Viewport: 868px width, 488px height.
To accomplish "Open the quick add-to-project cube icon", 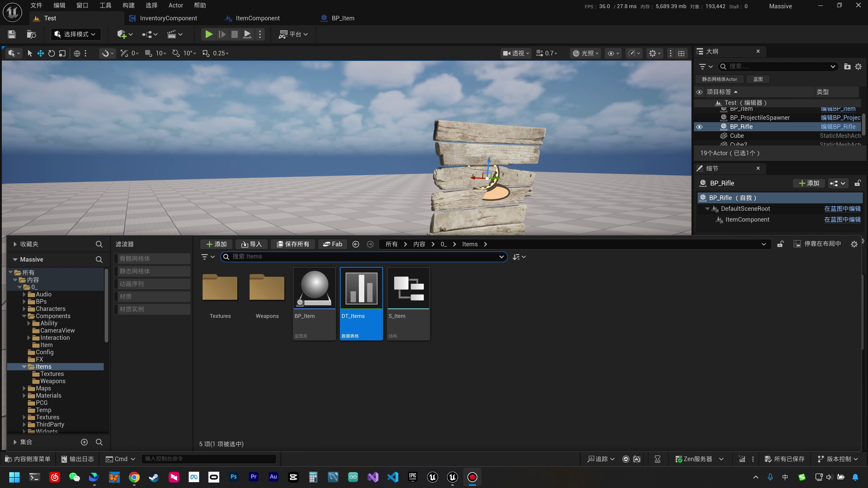I will [125, 34].
